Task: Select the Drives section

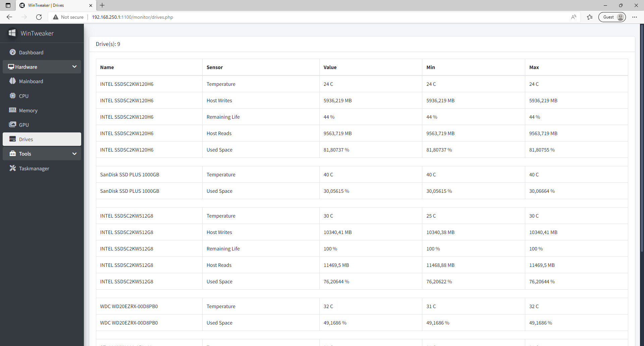Action: coord(26,139)
